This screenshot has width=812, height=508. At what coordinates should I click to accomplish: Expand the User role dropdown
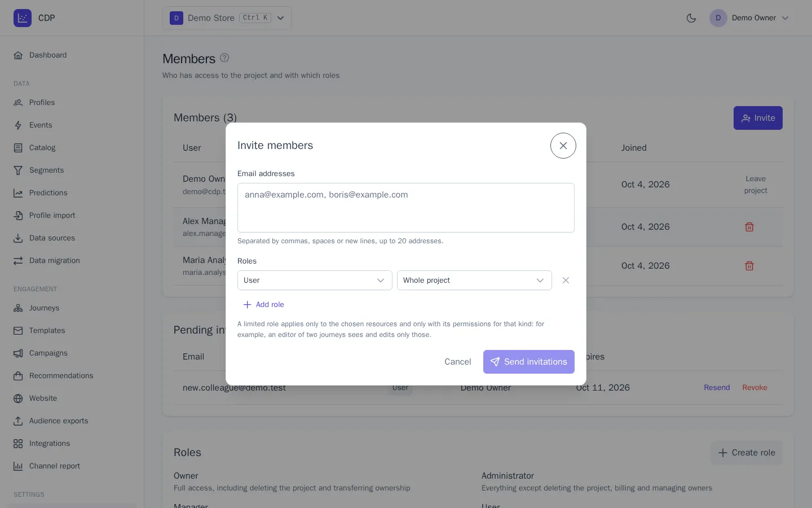tap(315, 281)
